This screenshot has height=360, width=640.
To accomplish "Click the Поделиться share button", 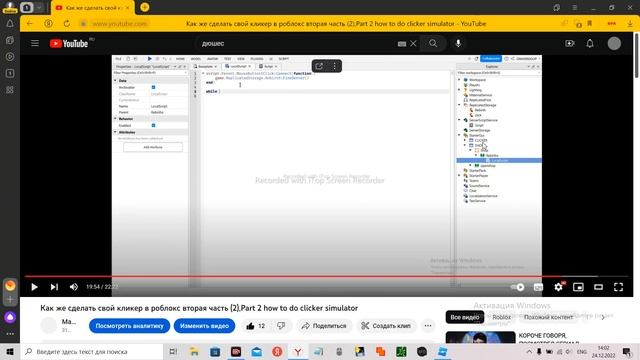I will tap(324, 326).
